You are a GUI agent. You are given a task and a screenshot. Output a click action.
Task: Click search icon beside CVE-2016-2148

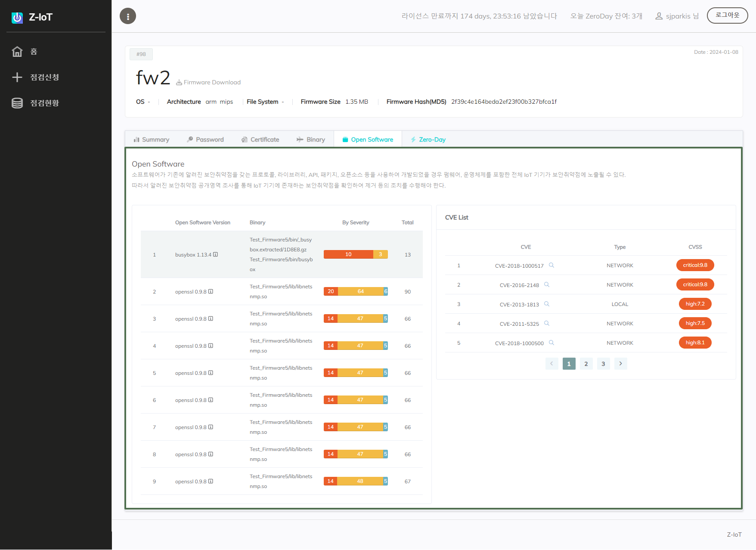[547, 284]
